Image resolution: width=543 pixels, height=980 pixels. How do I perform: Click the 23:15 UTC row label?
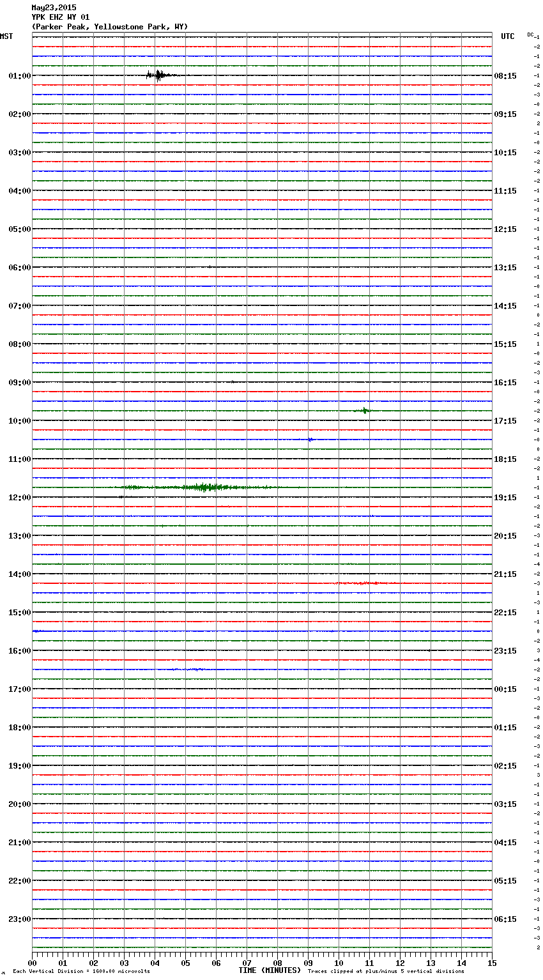coord(505,651)
